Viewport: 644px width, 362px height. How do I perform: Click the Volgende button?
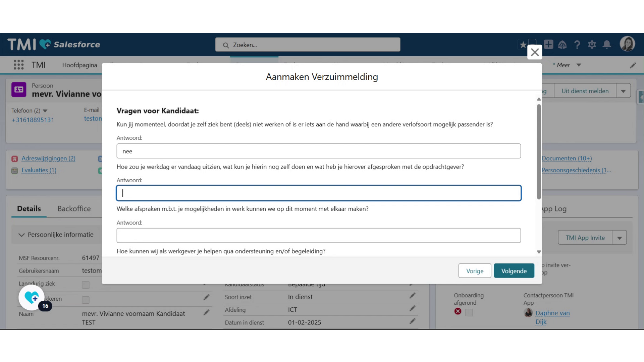pos(514,271)
